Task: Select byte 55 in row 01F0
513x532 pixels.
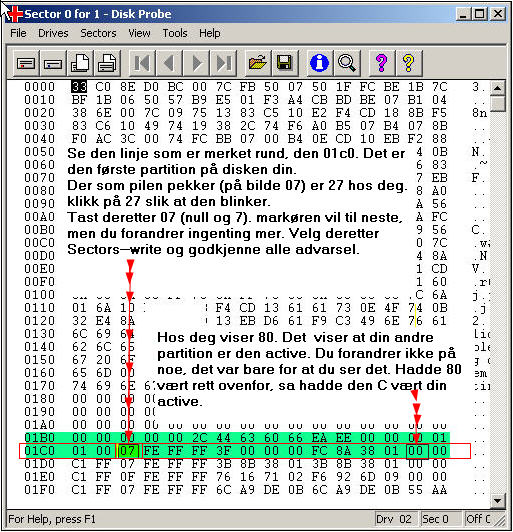Action: pos(416,490)
